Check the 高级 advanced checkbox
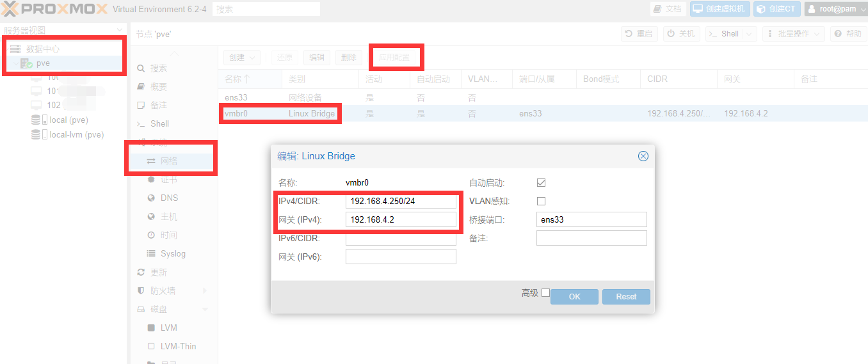868x364 pixels. (545, 293)
